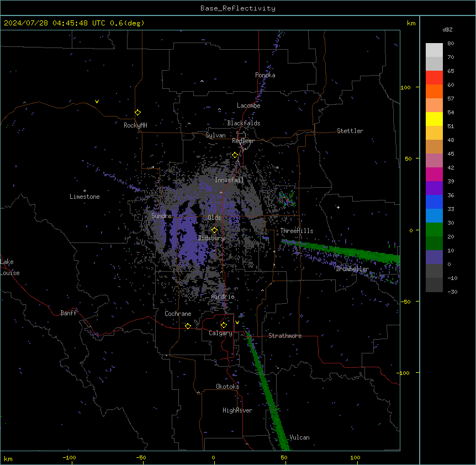The image size is (476, 465).
Task: Click the magenta 39-42 dBZ legend swatch
Action: [x=434, y=174]
